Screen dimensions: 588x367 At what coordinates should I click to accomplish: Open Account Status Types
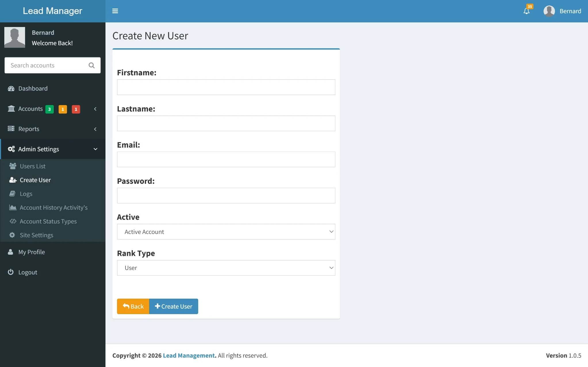click(53, 221)
